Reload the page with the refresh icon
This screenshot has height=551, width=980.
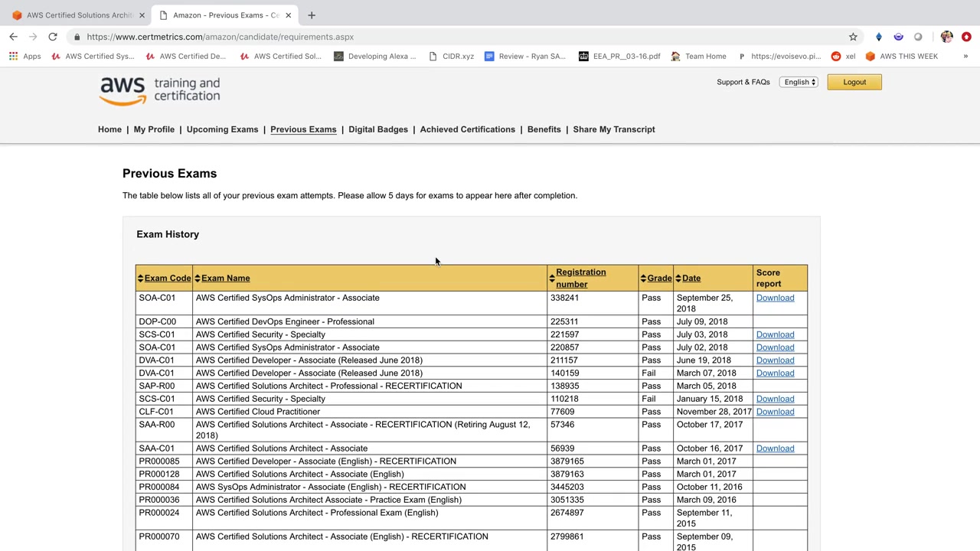pos(53,37)
